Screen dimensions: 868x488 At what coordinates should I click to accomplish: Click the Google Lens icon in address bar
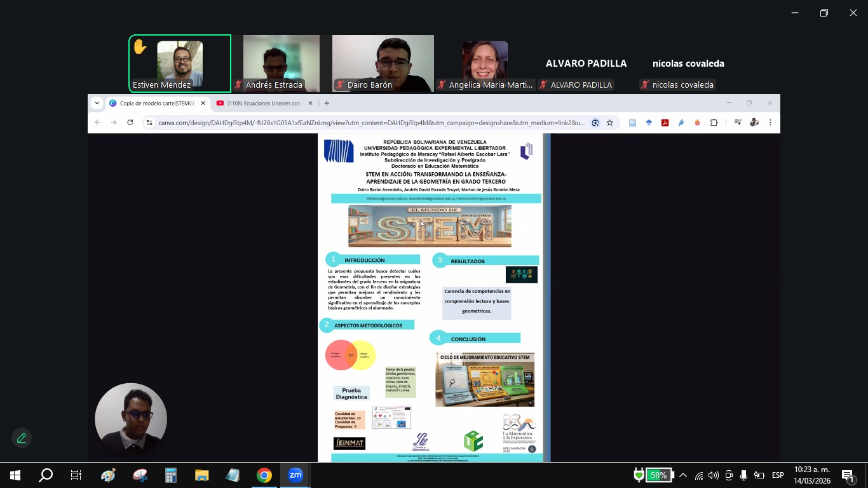(x=595, y=123)
